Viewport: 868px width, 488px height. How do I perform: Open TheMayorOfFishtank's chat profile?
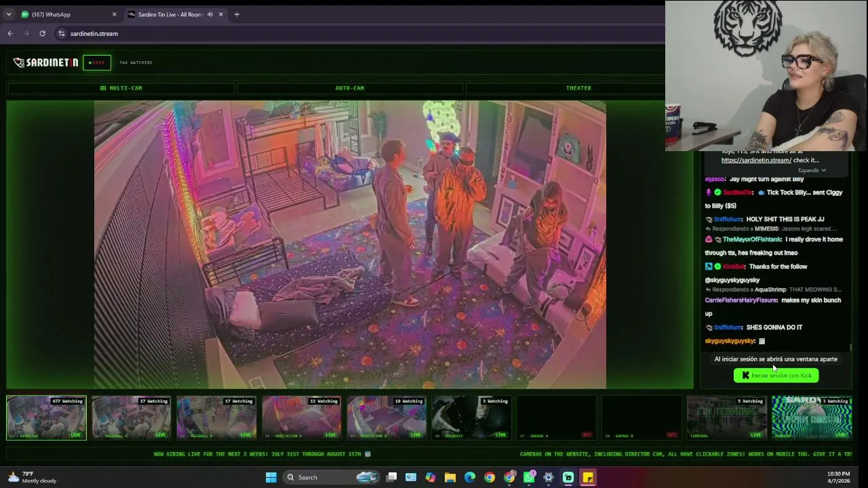(752, 239)
